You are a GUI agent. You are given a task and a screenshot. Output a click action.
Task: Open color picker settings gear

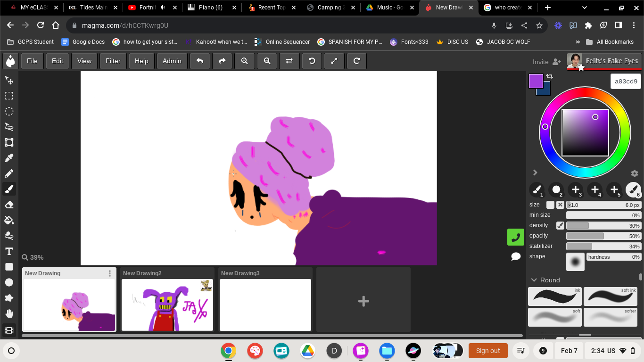(635, 173)
